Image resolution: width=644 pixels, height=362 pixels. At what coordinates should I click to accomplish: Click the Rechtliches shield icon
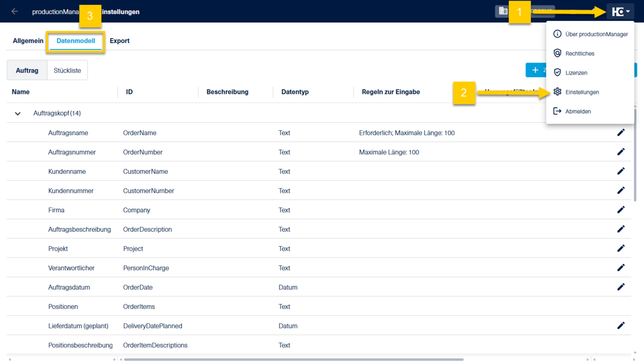click(557, 53)
